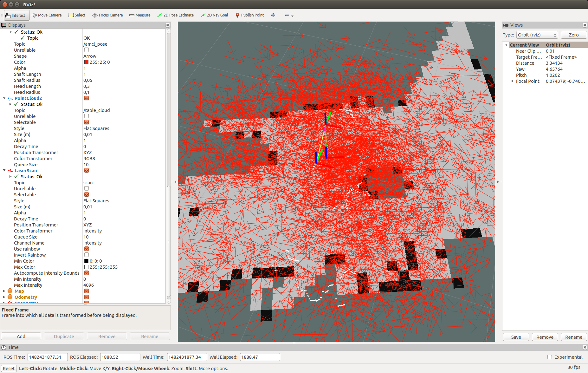588x373 pixels.
Task: Activate the 2D Pose Estimate tool
Action: coord(176,15)
